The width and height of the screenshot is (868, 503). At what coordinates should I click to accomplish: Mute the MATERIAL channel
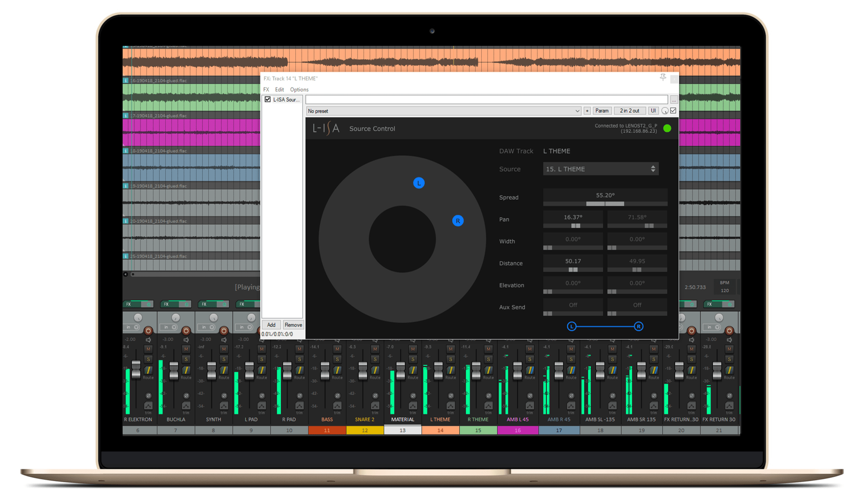(412, 349)
